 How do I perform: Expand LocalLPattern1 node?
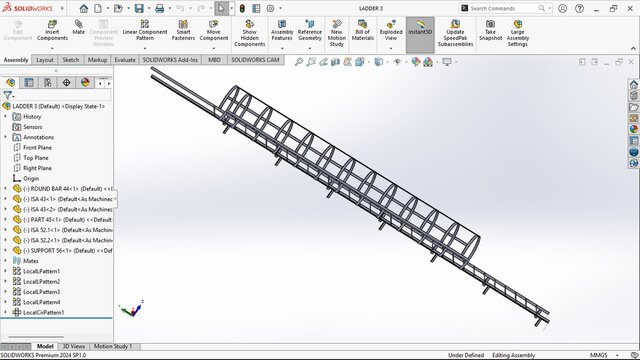[x=5, y=271]
